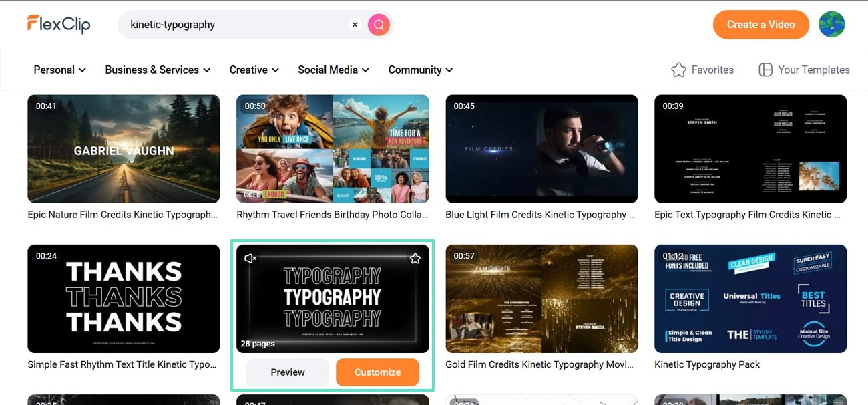Click the 00:57 duration badge
The image size is (868, 405).
(464, 256)
